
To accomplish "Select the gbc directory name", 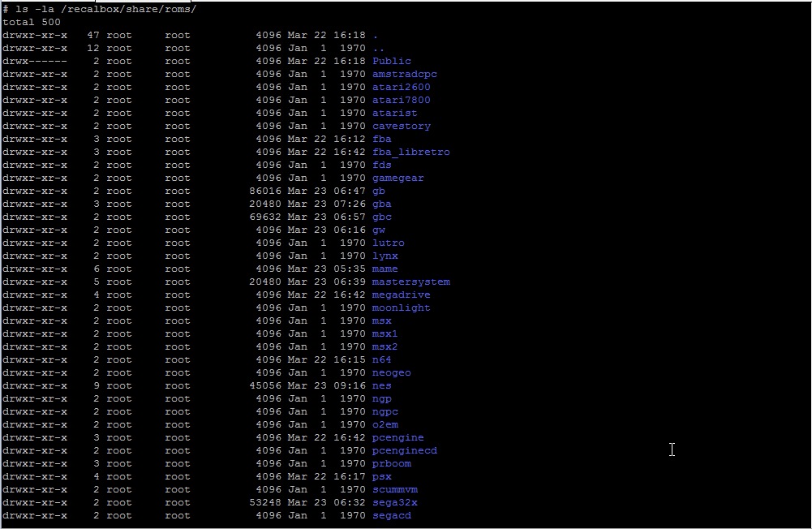I will [x=381, y=217].
